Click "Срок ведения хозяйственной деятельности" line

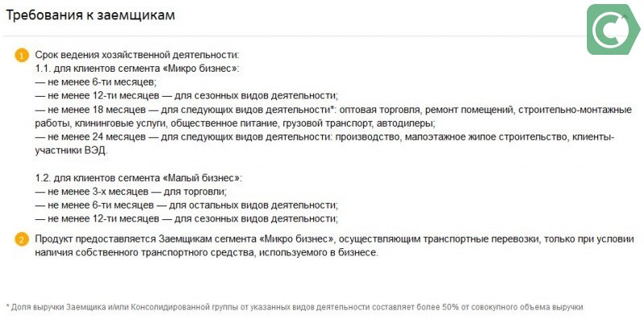tap(137, 55)
